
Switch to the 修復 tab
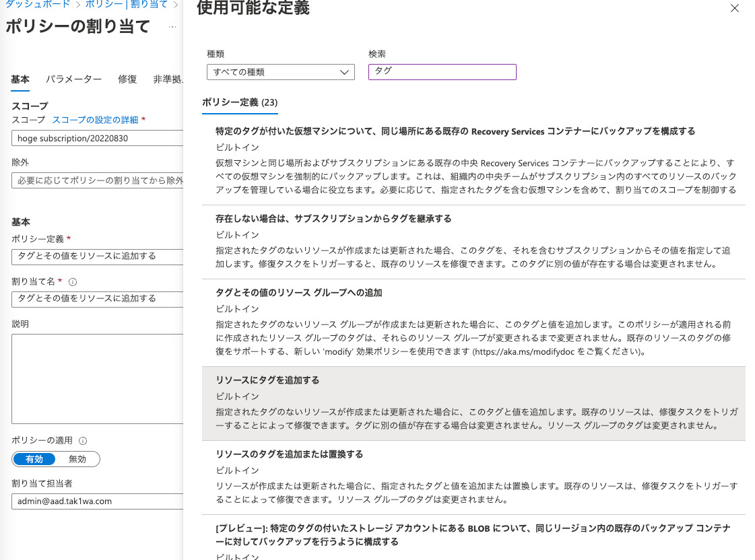tap(127, 79)
